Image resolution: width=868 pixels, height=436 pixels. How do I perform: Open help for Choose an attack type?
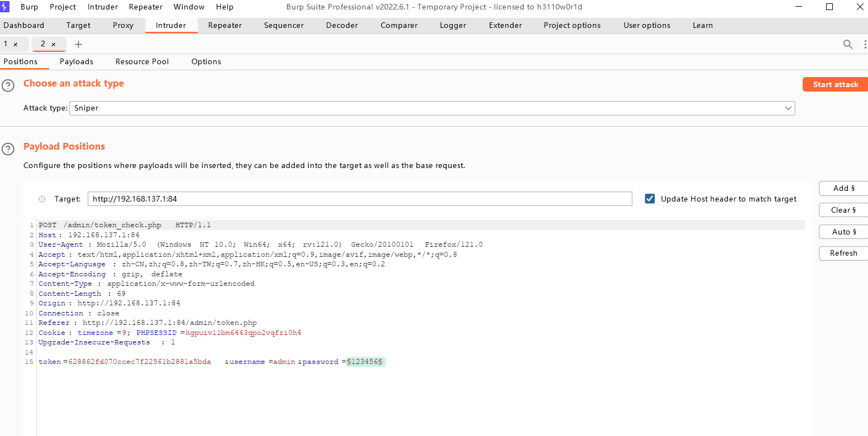(8, 85)
